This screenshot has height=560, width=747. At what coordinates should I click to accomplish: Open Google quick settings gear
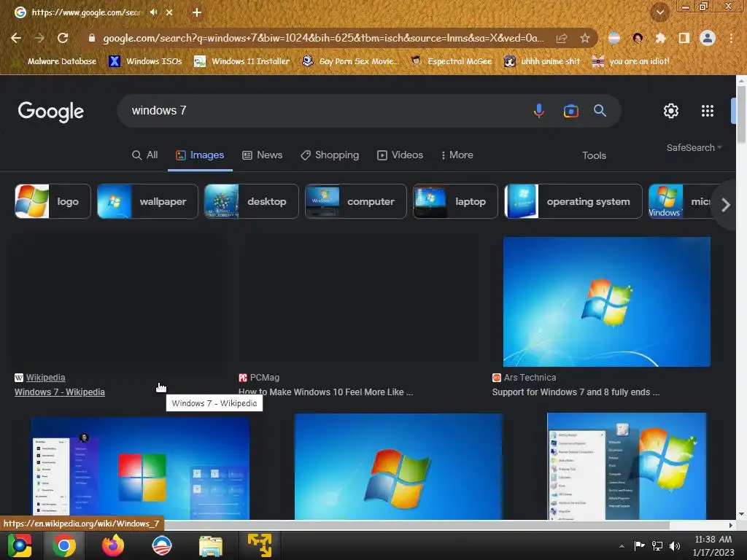click(671, 111)
